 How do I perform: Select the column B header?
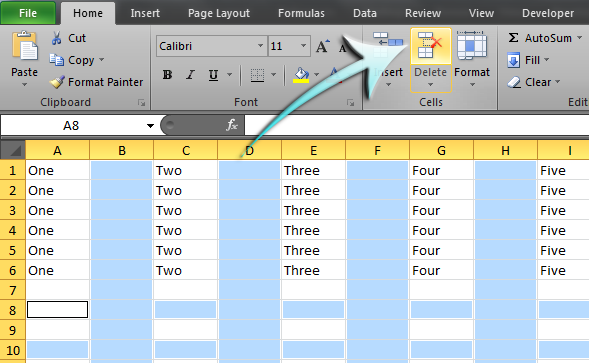point(122,151)
